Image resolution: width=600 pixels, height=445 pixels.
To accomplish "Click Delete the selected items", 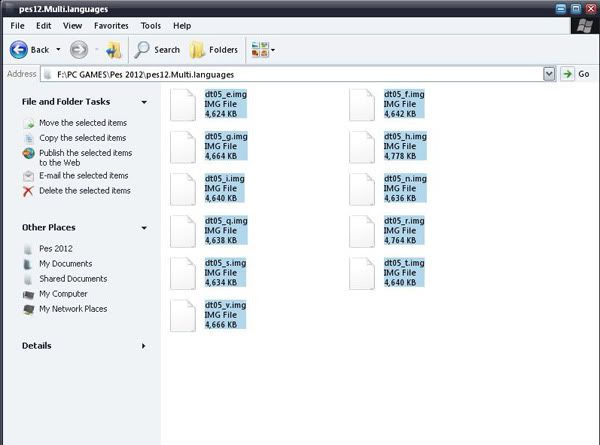I will pyautogui.click(x=85, y=191).
